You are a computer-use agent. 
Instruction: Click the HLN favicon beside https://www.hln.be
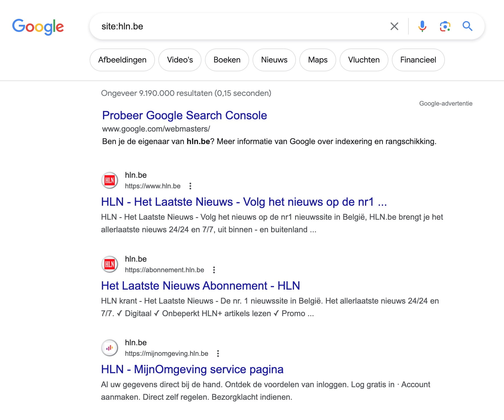[110, 180]
